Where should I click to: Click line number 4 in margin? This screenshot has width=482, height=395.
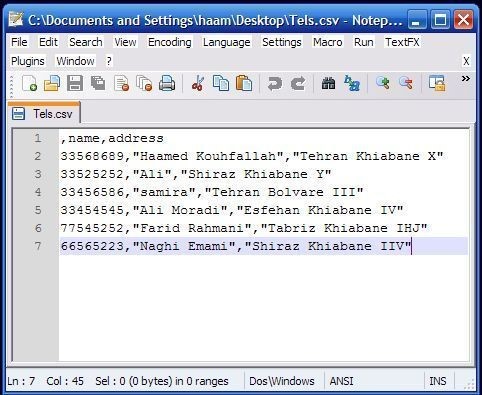click(38, 192)
